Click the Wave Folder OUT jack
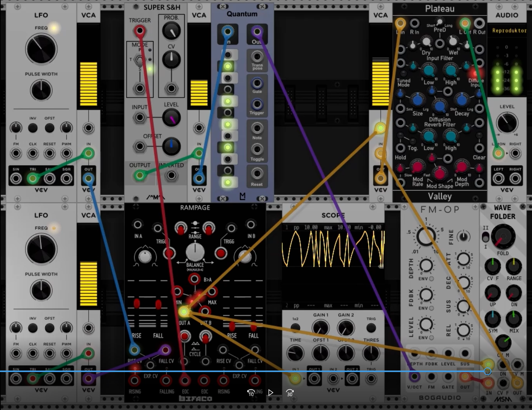The height and width of the screenshot is (410, 532). click(517, 383)
